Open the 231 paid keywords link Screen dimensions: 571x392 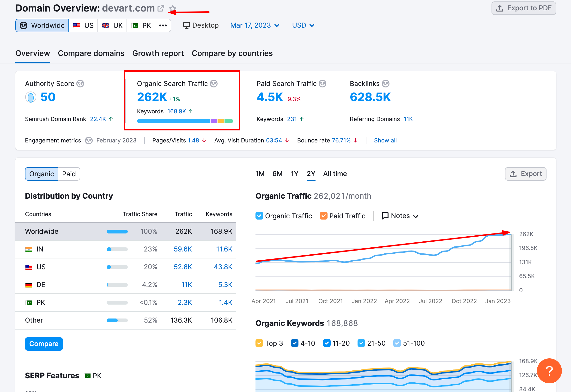(x=292, y=119)
